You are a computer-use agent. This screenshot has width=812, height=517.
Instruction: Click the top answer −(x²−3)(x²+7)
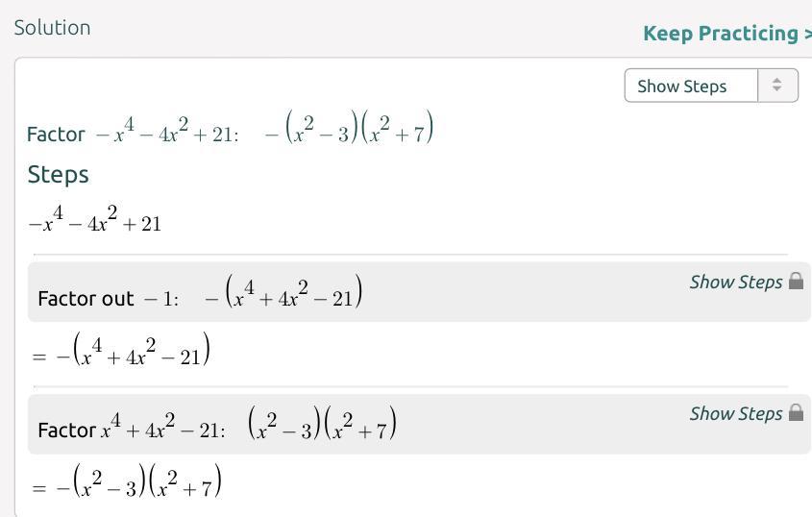pos(348,129)
